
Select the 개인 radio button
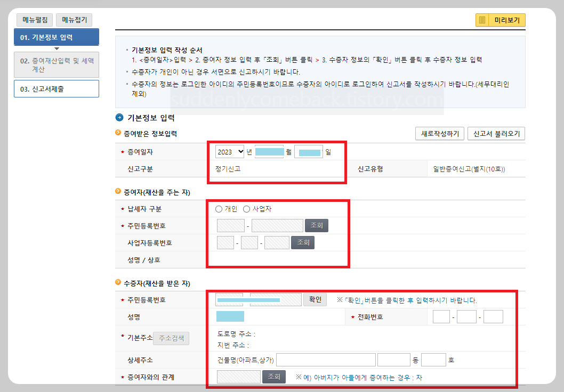tap(219, 209)
